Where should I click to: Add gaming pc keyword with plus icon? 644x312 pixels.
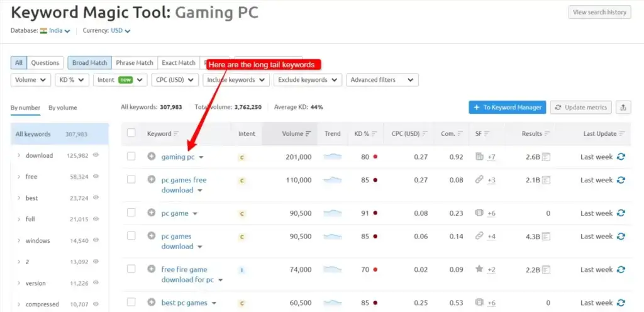[x=152, y=157]
